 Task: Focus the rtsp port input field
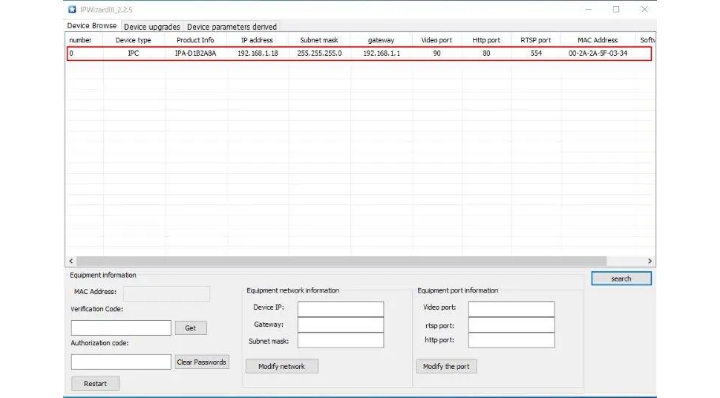[512, 325]
